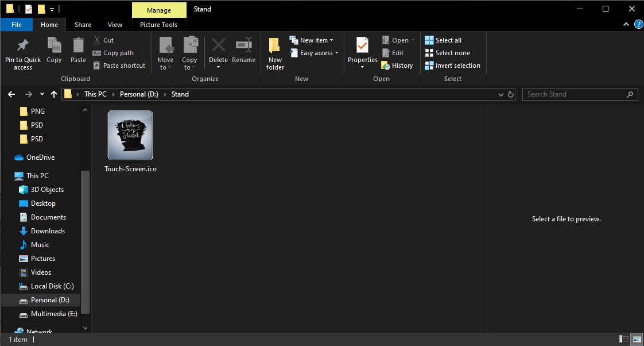Click the History icon in Open group
Viewport: 644px width, 346px height.
coord(398,65)
